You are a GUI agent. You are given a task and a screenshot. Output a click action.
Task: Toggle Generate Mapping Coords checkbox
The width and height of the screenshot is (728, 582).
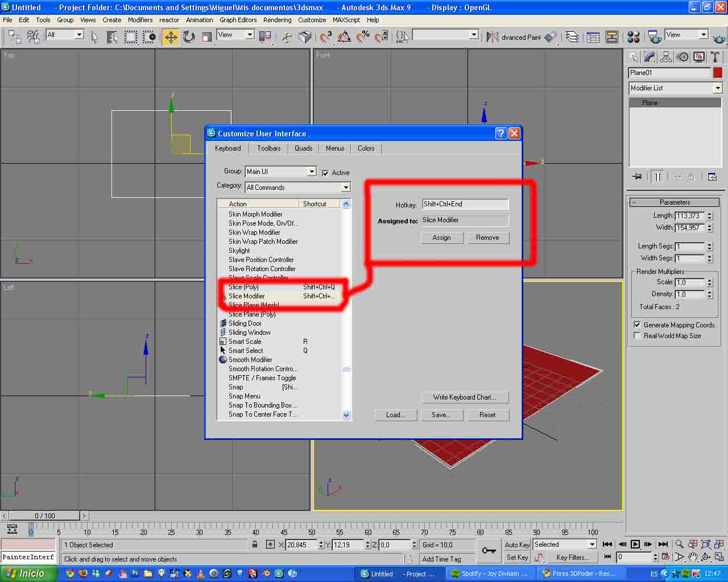637,325
